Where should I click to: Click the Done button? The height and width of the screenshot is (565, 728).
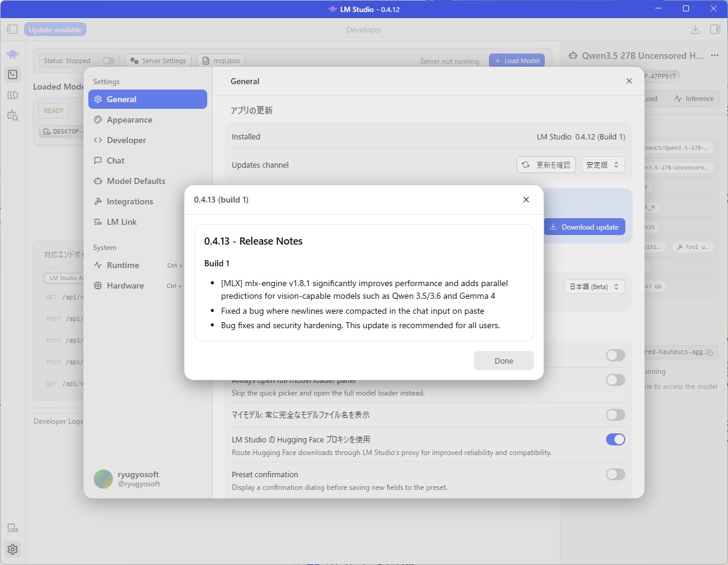pyautogui.click(x=504, y=361)
